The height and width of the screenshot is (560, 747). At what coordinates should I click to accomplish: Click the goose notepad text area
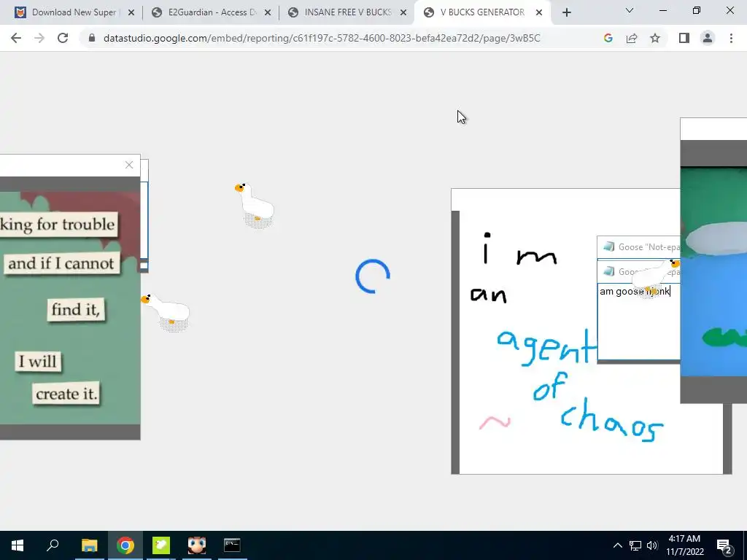tap(639, 322)
